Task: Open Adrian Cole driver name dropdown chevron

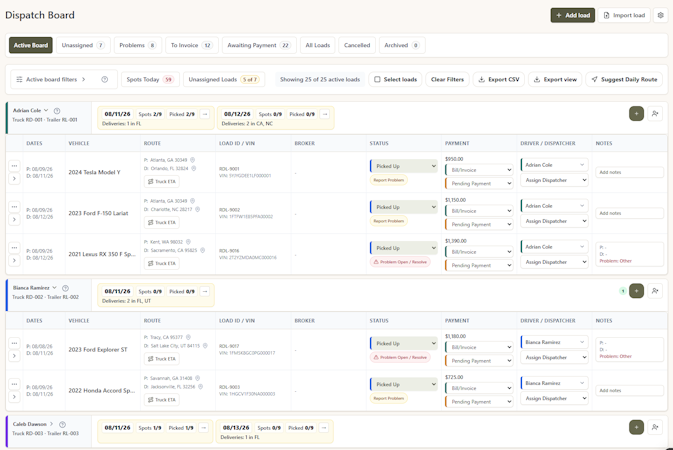Action: (x=46, y=110)
